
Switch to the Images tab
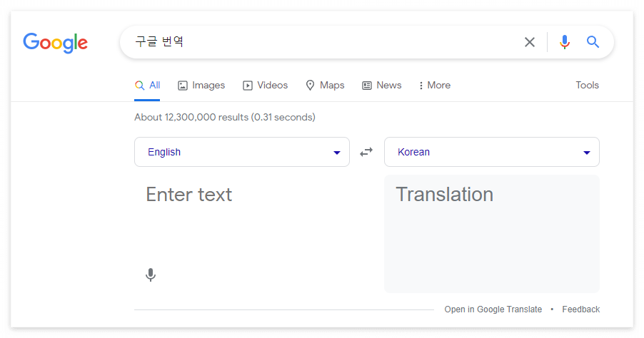coord(201,86)
